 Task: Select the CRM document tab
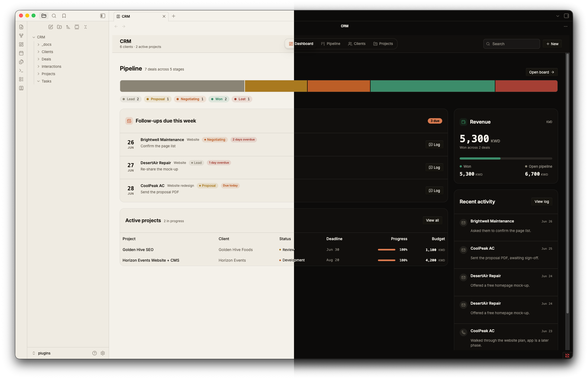141,16
